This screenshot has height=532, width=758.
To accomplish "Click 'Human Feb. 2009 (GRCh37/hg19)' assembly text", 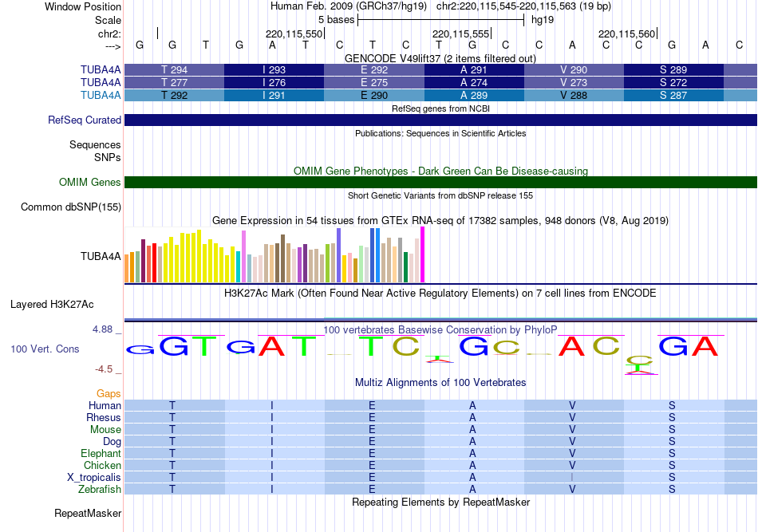I will coord(349,6).
